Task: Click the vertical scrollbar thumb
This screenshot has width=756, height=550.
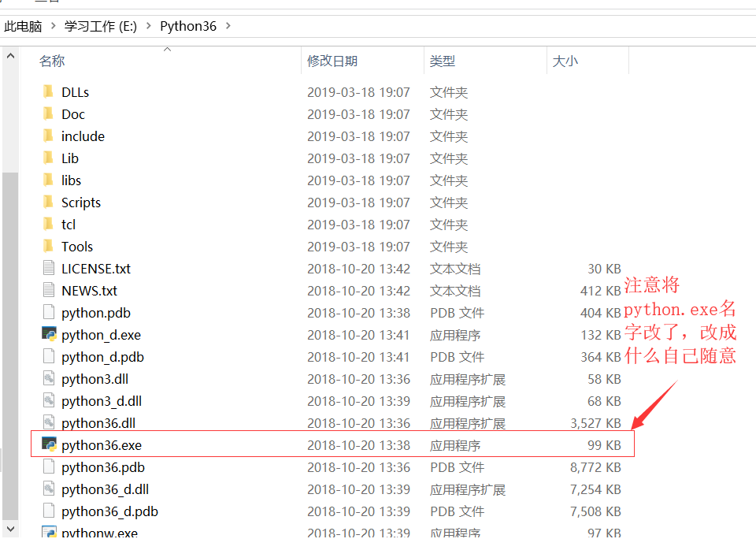Action: (10, 346)
